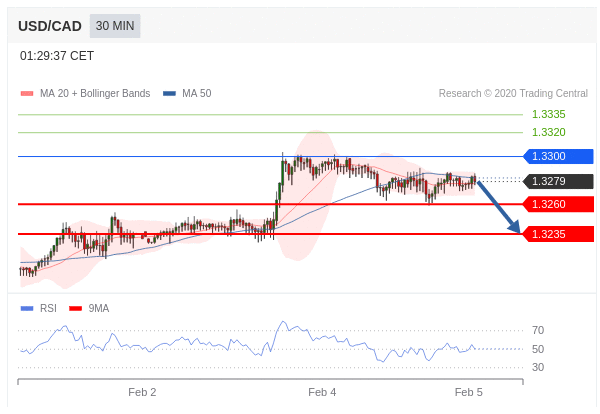The image size is (600, 414).
Task: Click the MA 20 Bollinger legend swatch
Action: [27, 93]
